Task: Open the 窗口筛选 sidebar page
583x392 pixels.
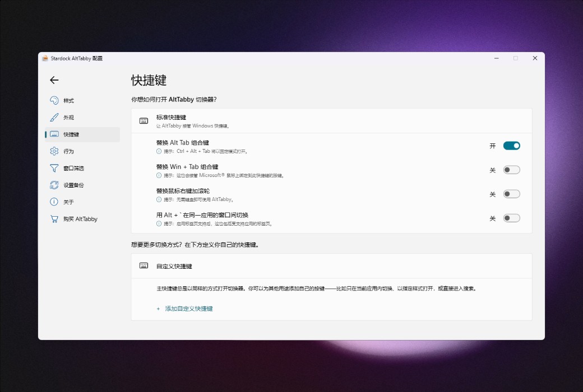Action: [82, 168]
